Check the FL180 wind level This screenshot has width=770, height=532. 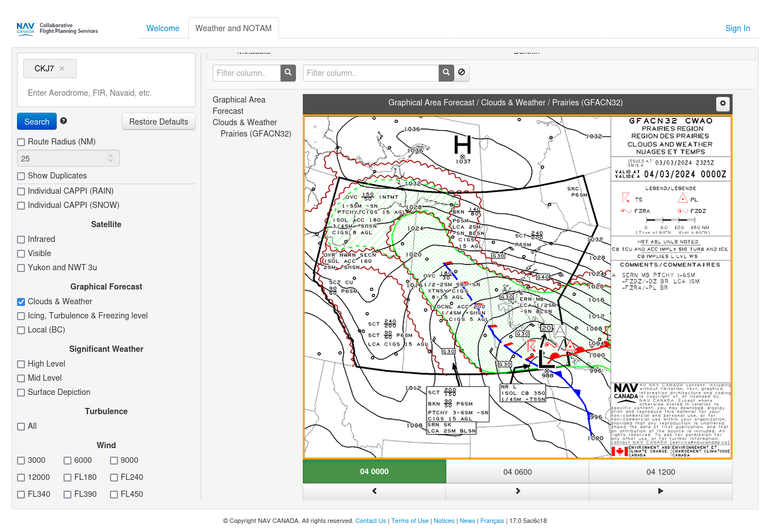pos(67,478)
